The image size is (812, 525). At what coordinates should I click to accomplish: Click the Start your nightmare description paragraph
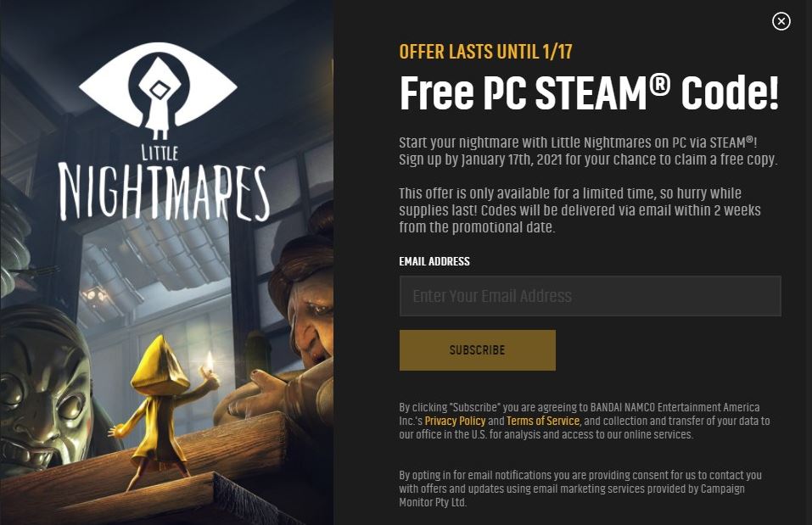click(x=588, y=151)
